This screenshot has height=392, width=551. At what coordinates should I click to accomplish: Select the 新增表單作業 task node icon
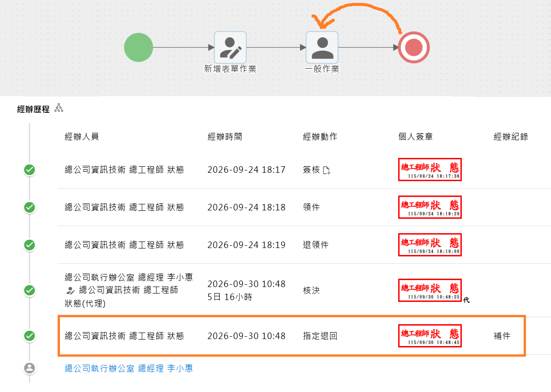(230, 47)
